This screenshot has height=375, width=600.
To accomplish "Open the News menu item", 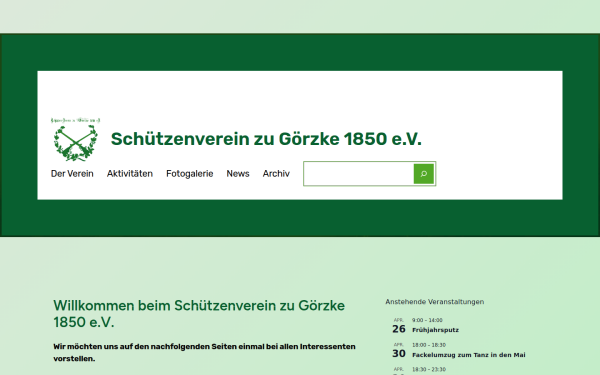I will (238, 174).
